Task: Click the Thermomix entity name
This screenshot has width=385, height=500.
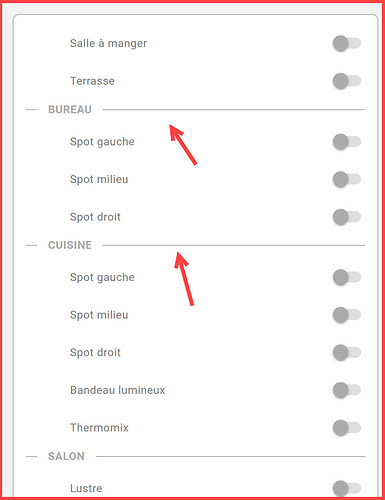Action: tap(99, 428)
